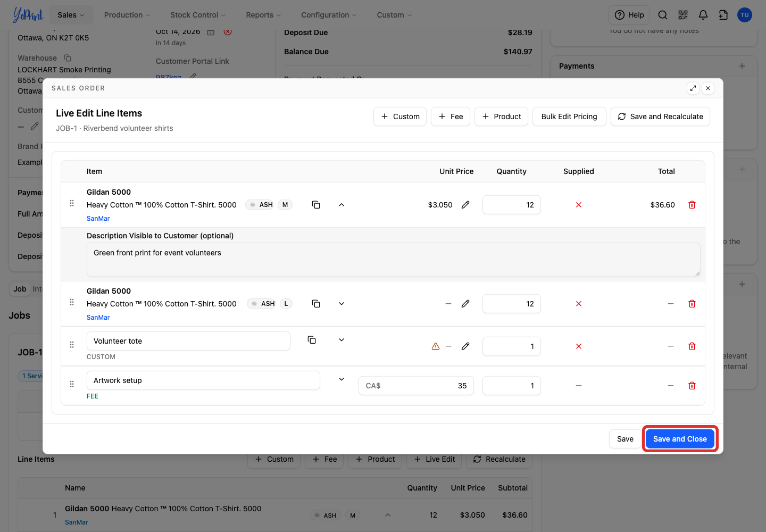This screenshot has height=532, width=766.
Task: Click the Bulk Edit Pricing button
Action: (x=569, y=117)
